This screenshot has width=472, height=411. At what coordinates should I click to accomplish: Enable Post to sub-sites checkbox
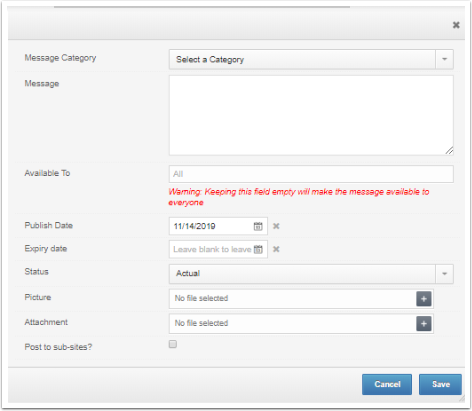point(173,344)
